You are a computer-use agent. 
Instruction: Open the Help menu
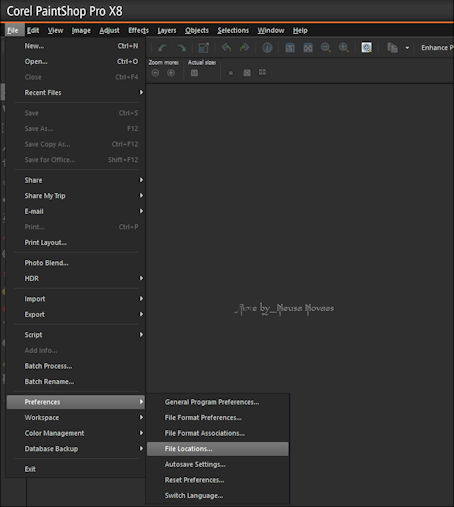tap(300, 30)
